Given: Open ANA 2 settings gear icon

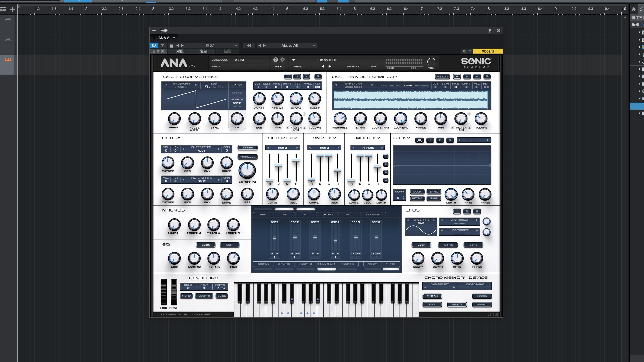Looking at the screenshot, I should coord(283,60).
